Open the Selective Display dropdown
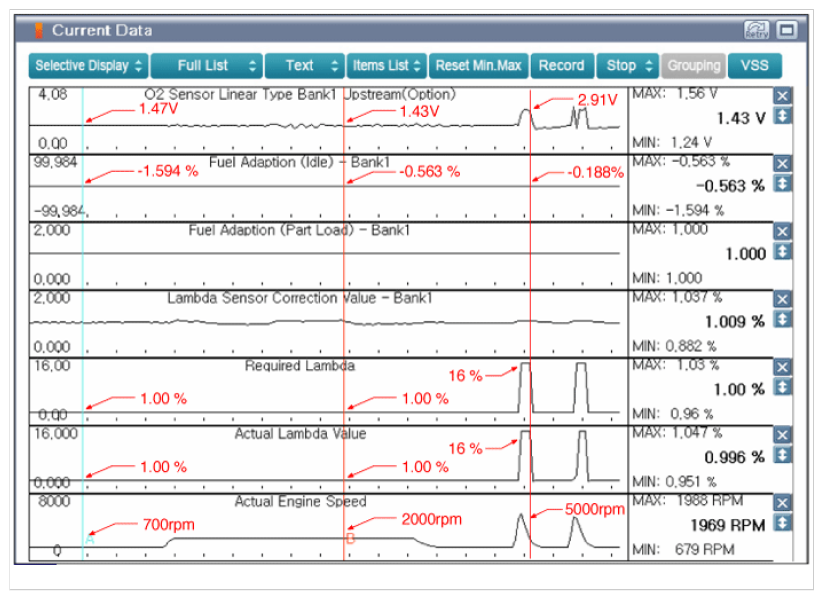The width and height of the screenshot is (823, 600). 88,66
